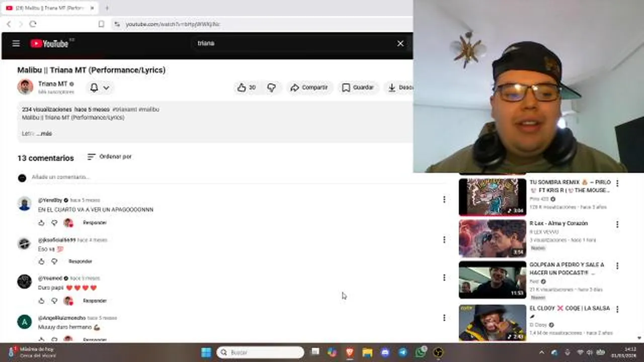The width and height of the screenshot is (644, 362).
Task: Open Brave browser from the taskbar
Action: click(x=350, y=352)
